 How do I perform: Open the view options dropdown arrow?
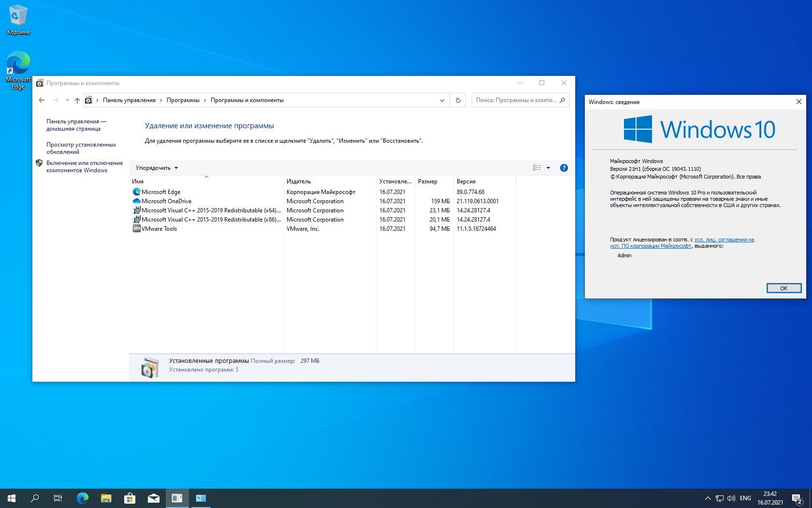click(x=548, y=168)
